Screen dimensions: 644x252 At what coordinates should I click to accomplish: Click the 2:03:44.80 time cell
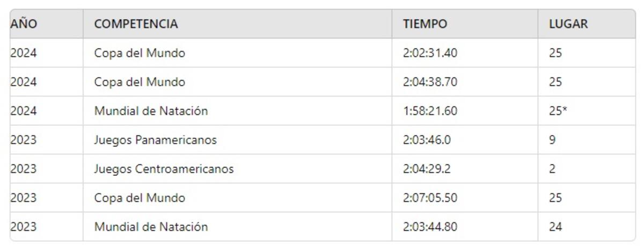[x=430, y=227]
